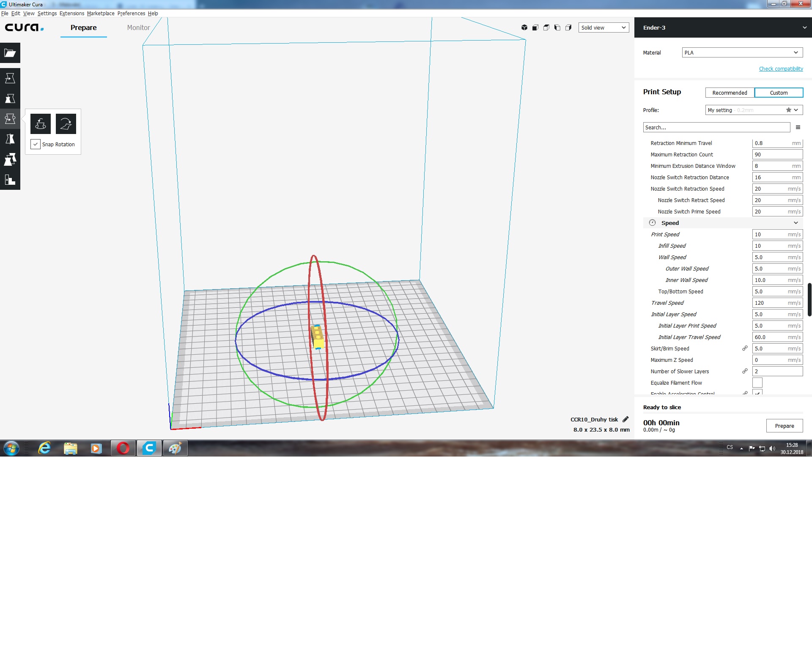Select the Move tool

click(10, 78)
